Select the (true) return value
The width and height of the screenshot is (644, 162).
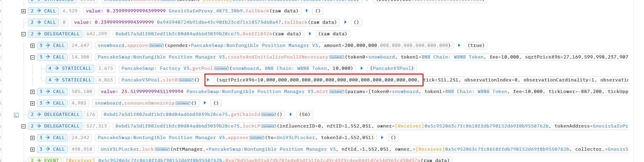[476, 46]
